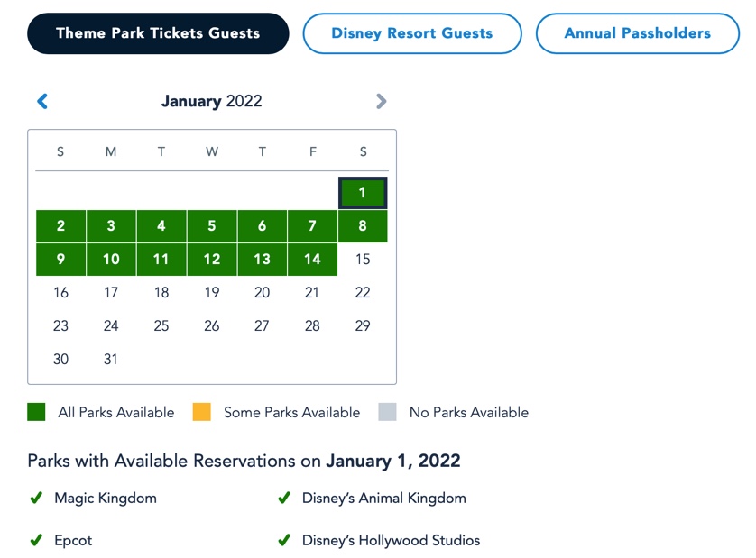Advance to next month with right arrow
Image resolution: width=756 pixels, height=558 pixels.
click(x=382, y=101)
